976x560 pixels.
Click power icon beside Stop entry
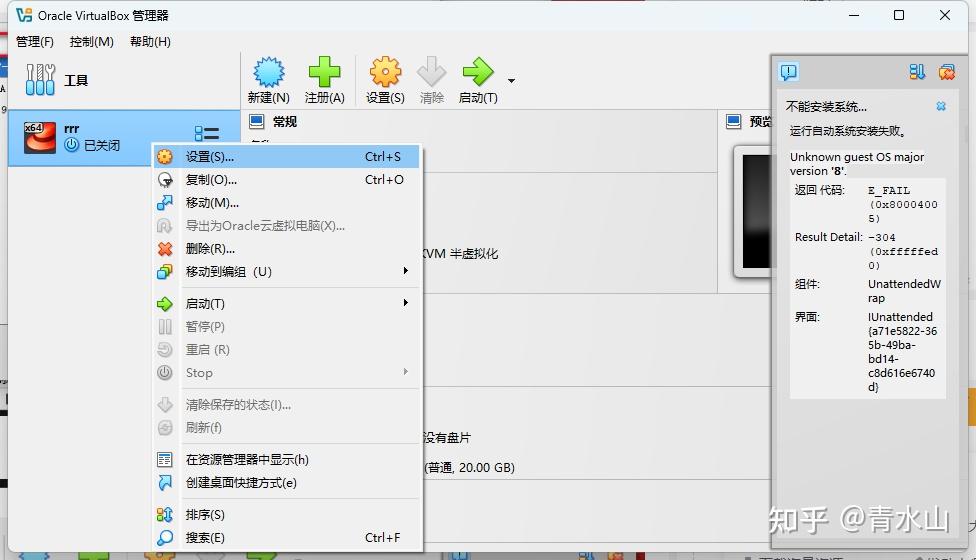pyautogui.click(x=165, y=373)
